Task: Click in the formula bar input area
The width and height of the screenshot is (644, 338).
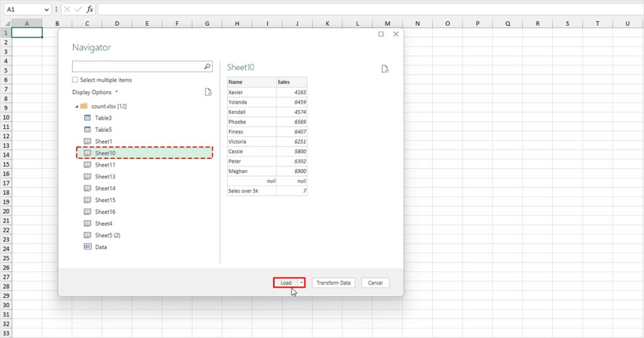Action: (x=370, y=9)
